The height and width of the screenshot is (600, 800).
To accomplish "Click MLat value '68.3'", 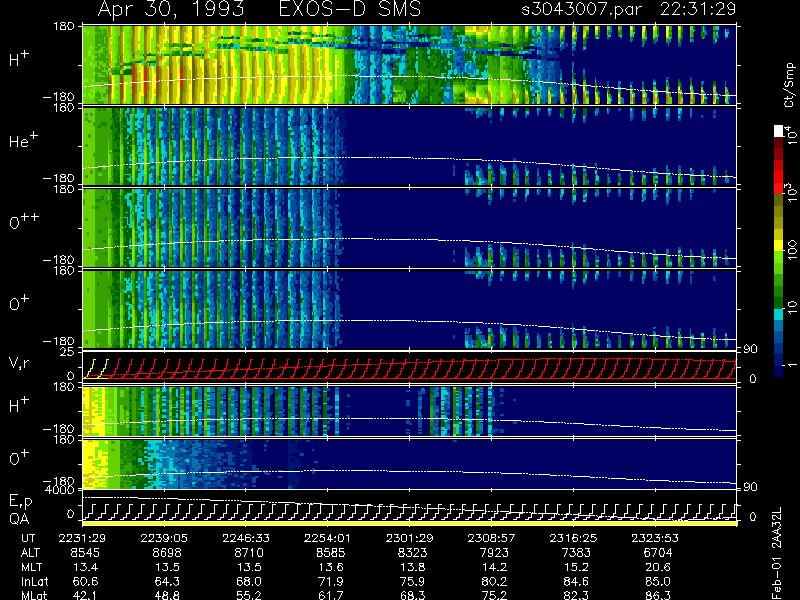I will coord(412,595).
